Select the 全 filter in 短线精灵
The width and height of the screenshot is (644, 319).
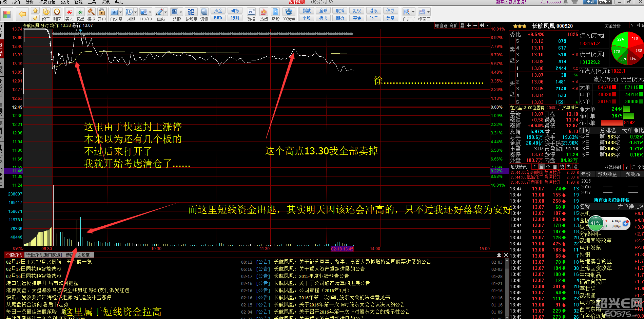pyautogui.click(x=541, y=167)
